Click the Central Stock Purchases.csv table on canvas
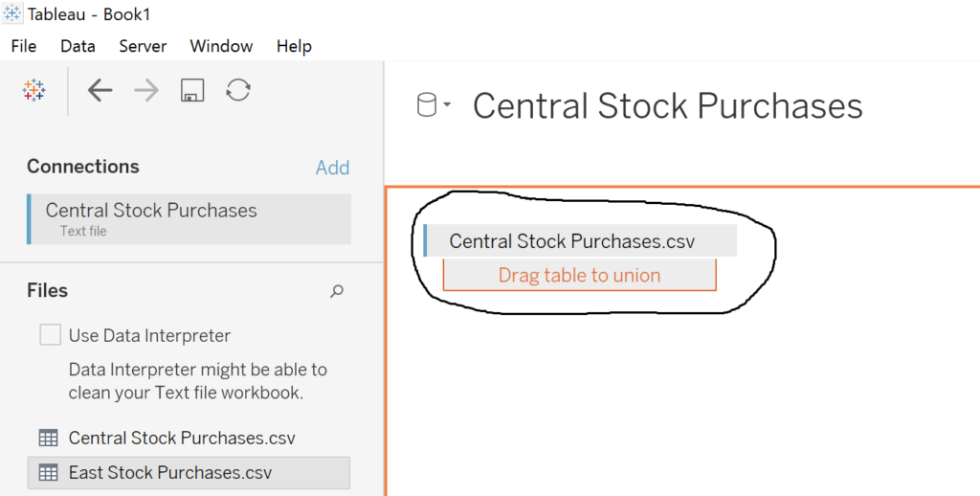980x496 pixels. tap(580, 240)
